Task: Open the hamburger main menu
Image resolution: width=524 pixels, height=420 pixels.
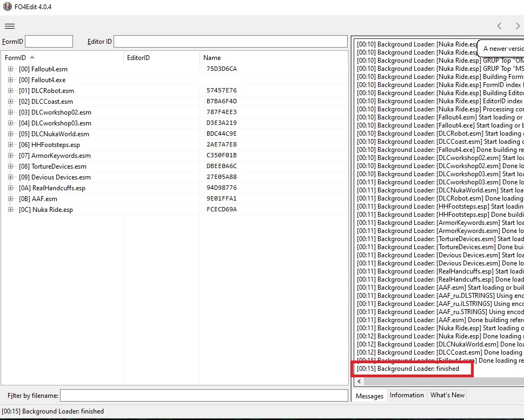Action: (x=9, y=26)
